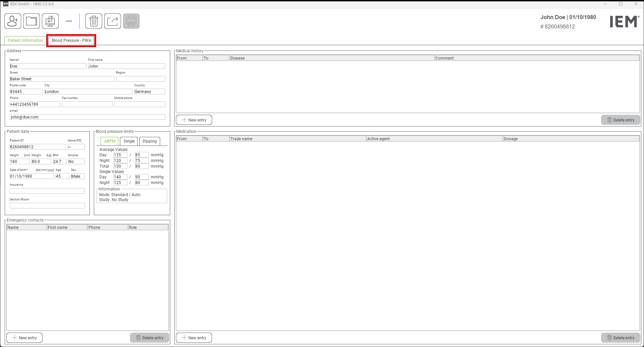The image size is (644, 347).
Task: Switch to the Blood Pressure - PWA tab
Action: (x=71, y=40)
